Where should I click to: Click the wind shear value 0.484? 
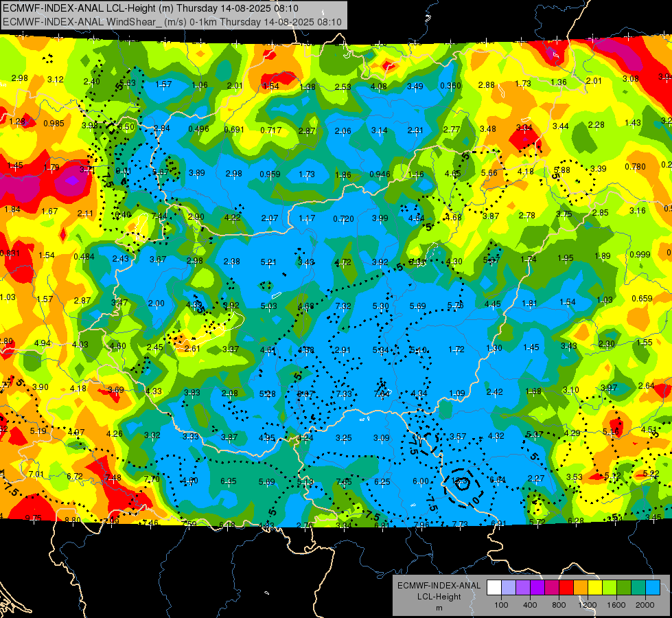(x=84, y=256)
